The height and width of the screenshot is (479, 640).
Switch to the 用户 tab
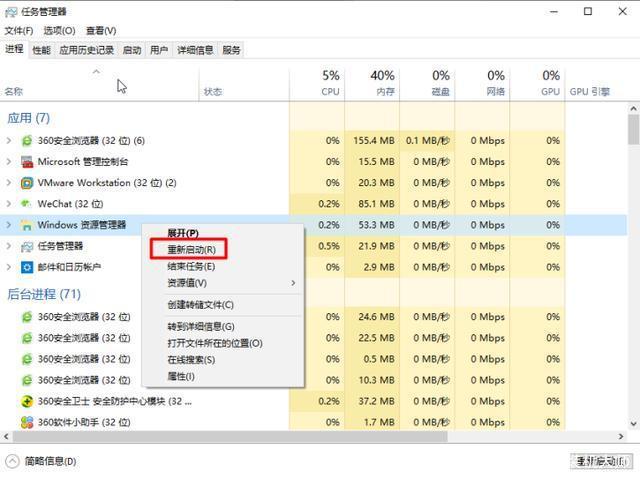[x=159, y=50]
